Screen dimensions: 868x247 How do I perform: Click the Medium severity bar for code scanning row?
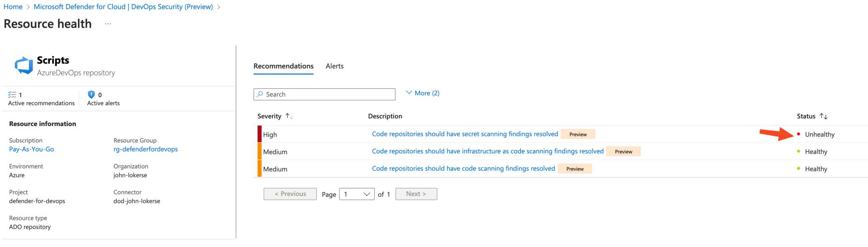pyautogui.click(x=260, y=169)
